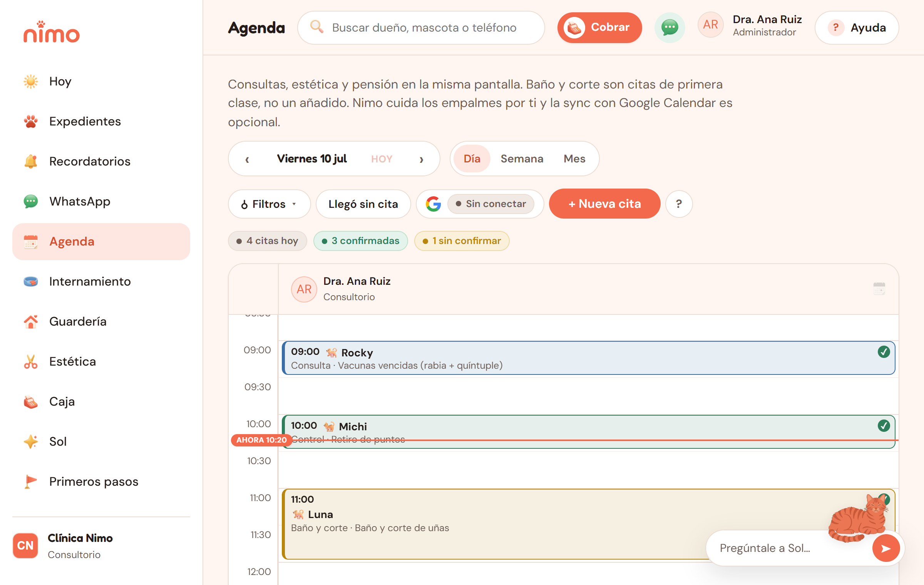
Task: Go to next day with right chevron
Action: pyautogui.click(x=422, y=159)
